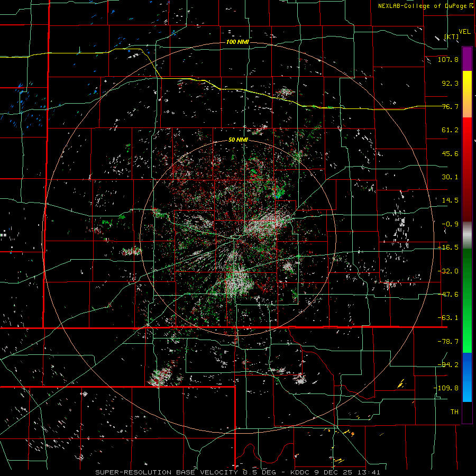Click the -94.2 velocity scale value
Viewport: 476px width, 476px height.
tap(448, 364)
